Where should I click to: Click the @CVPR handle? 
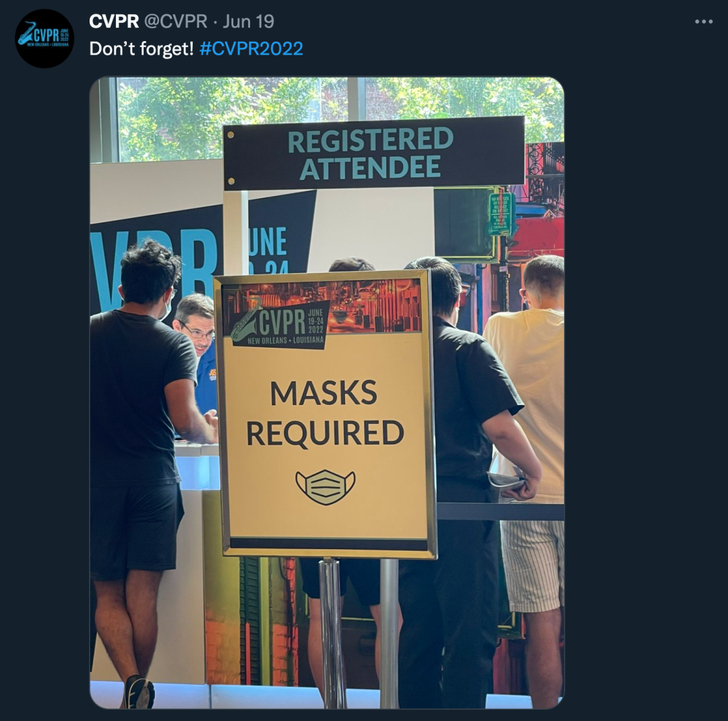point(175,22)
